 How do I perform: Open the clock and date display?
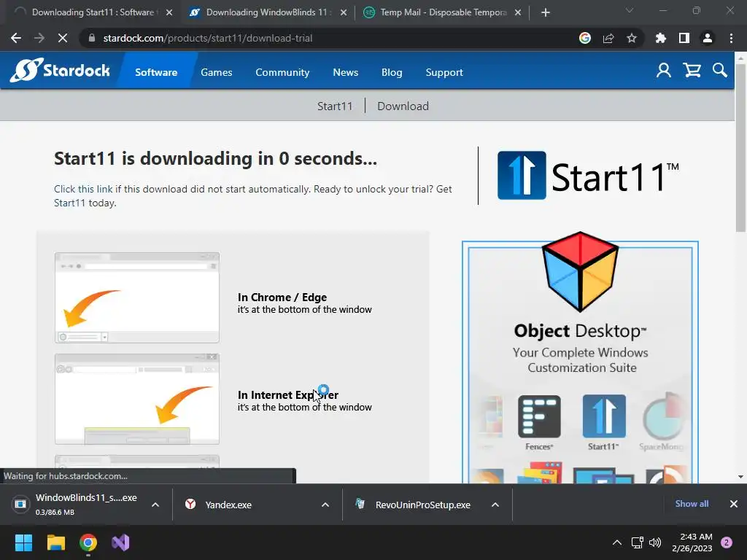pos(692,542)
